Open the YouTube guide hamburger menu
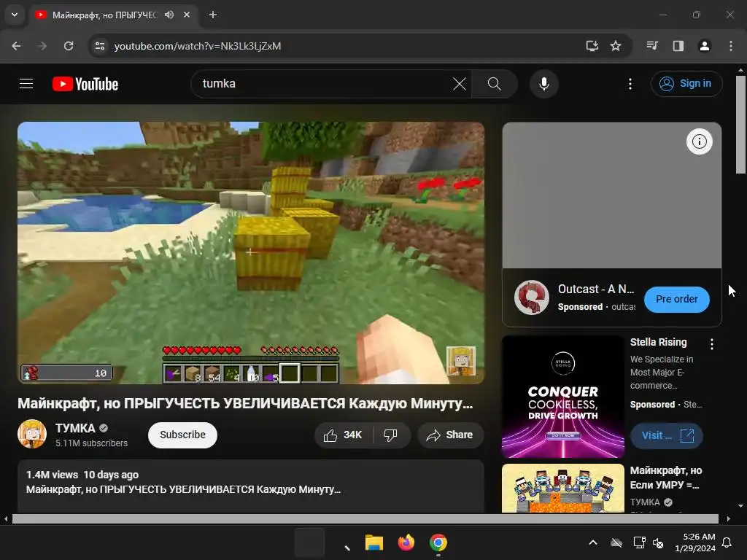 click(x=26, y=84)
